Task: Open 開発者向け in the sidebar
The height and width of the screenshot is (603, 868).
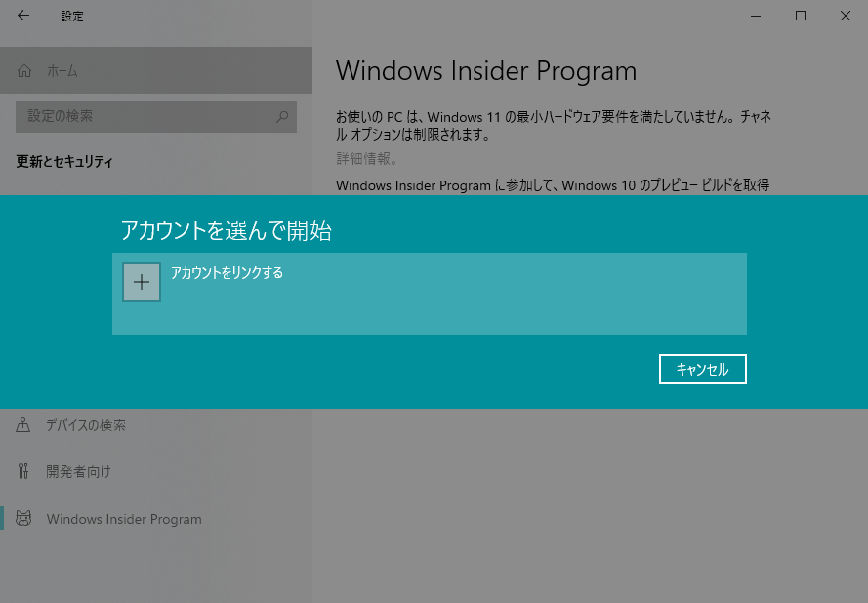Action: click(156, 471)
